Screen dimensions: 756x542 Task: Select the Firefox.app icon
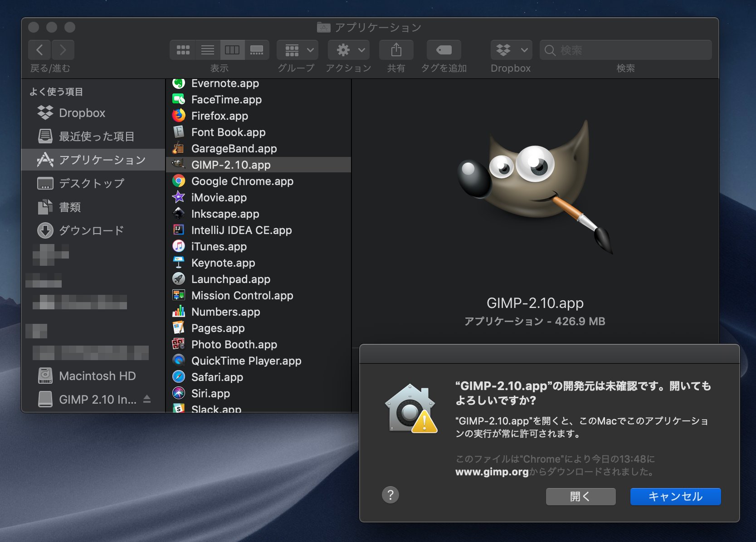coord(179,116)
